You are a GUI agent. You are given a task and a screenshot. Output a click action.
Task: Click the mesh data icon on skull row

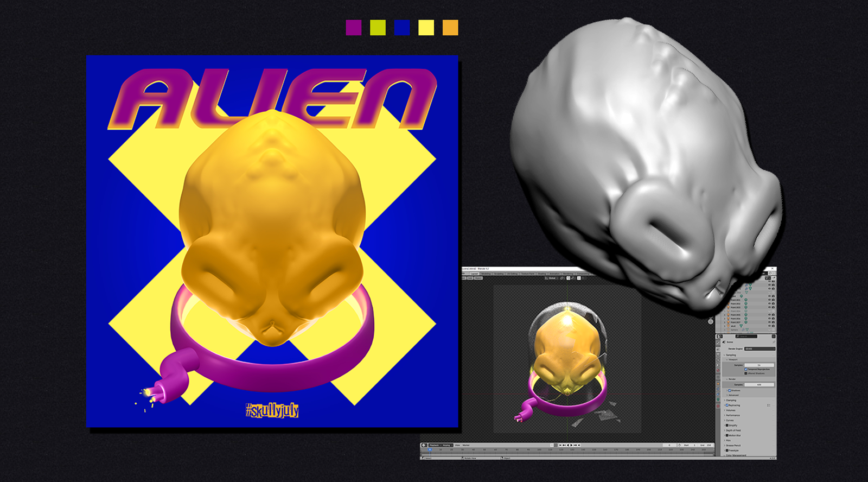coord(741,326)
